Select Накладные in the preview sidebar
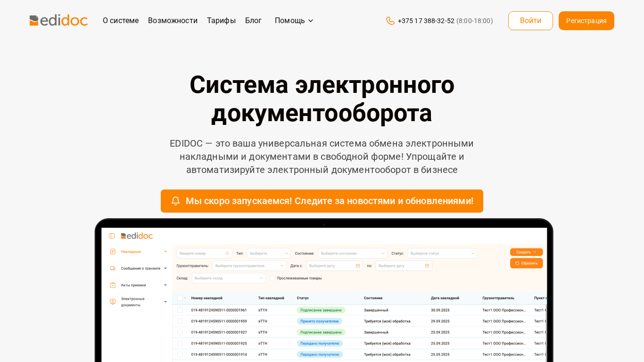 click(131, 252)
